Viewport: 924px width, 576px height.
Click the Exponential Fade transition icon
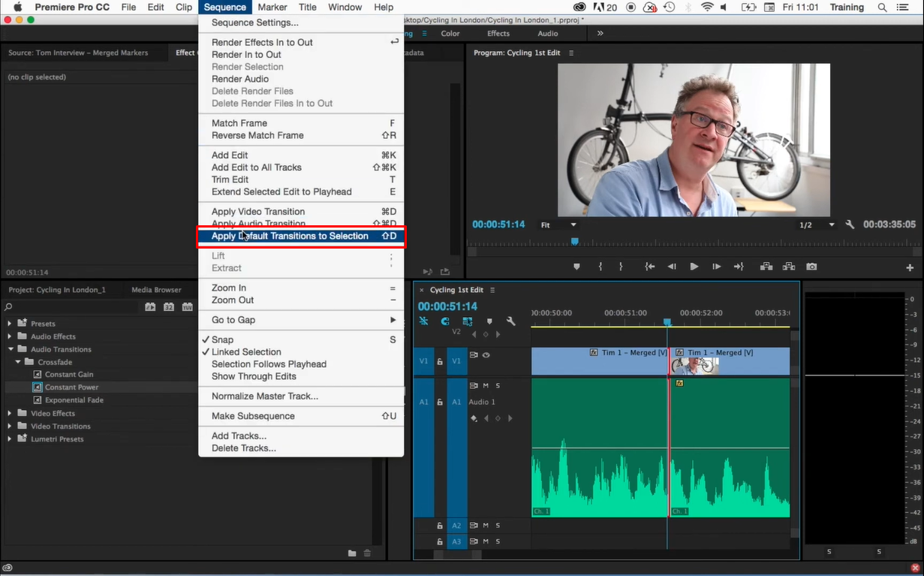38,400
